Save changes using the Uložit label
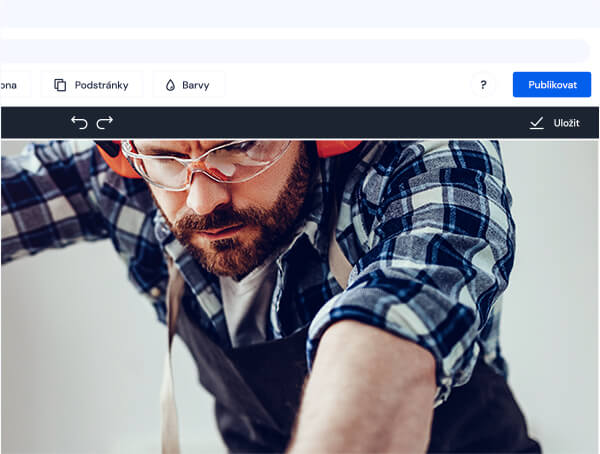Viewport: 600px width, 454px height. pos(566,122)
